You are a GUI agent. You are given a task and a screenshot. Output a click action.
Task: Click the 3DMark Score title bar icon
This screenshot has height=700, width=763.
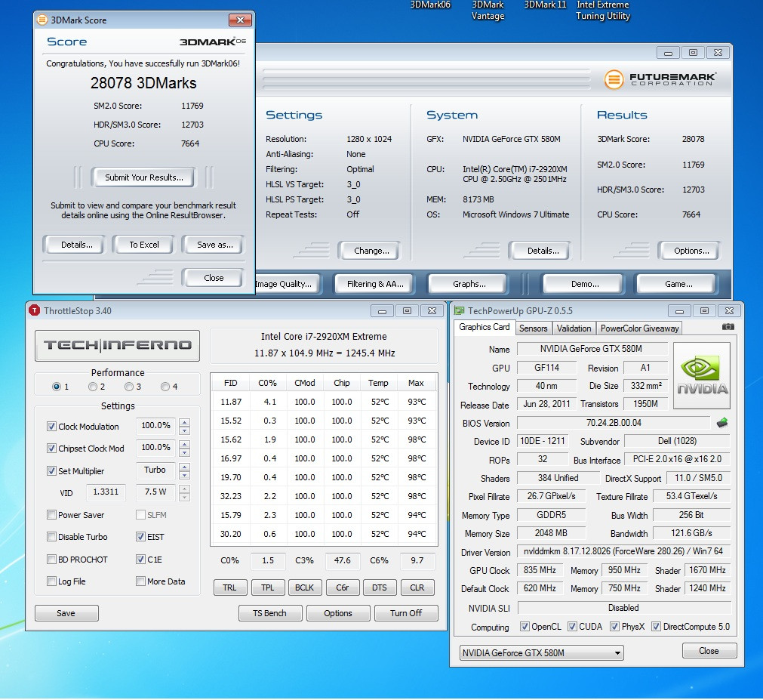[x=42, y=20]
